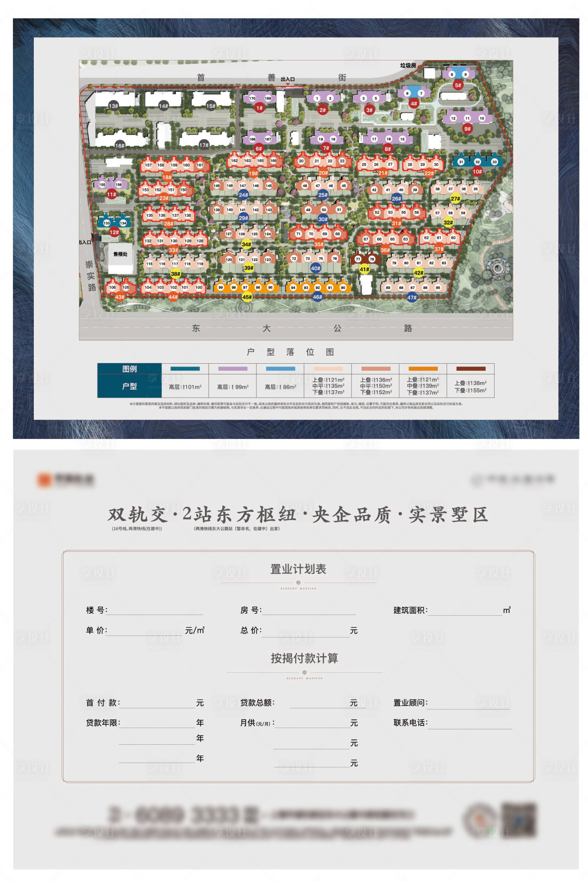Click the blue legend swatch for 86m²
This screenshot has height=882, width=588.
point(280,369)
